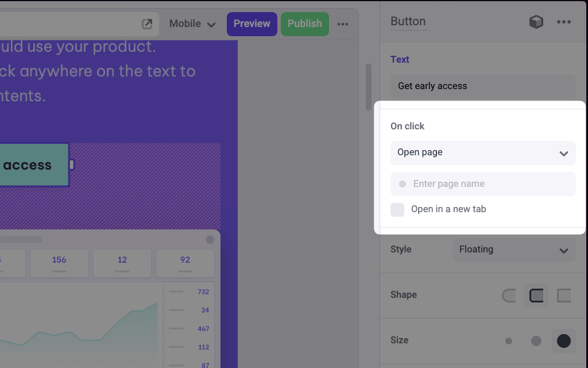Open the Mobile viewport dropdown
This screenshot has width=588, height=368.
[192, 24]
